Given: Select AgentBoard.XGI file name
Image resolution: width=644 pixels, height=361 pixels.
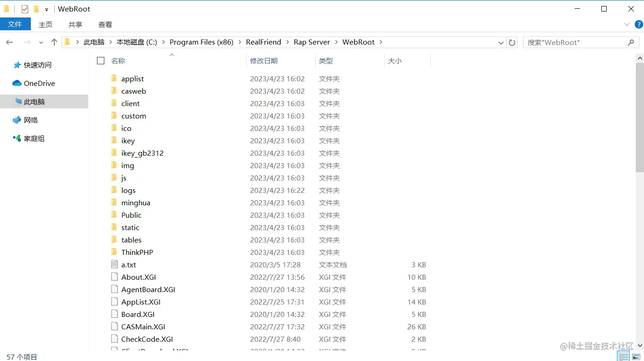Looking at the screenshot, I should pyautogui.click(x=148, y=289).
